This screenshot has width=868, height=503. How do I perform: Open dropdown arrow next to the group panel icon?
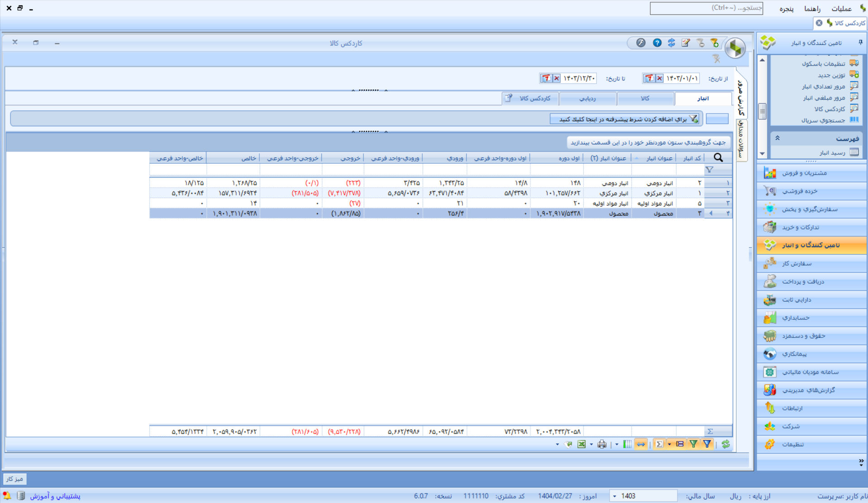[x=669, y=445]
